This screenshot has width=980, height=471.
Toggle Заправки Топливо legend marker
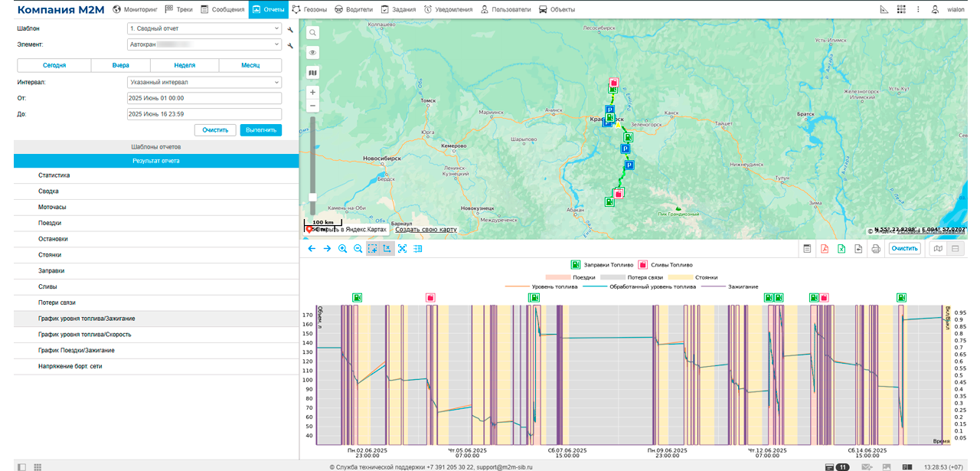pos(576,265)
